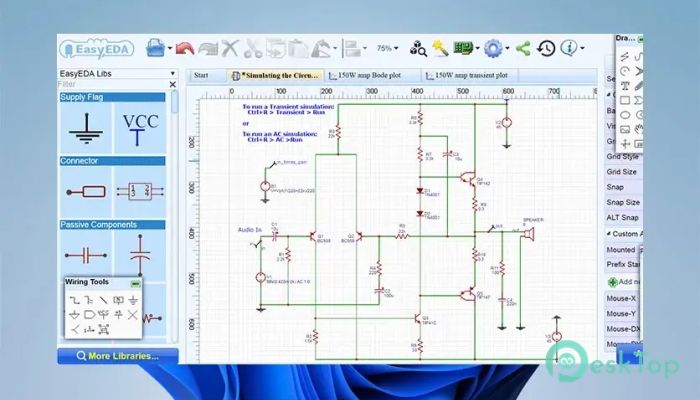
Task: Select the pin wiring tool
Action: [89, 329]
